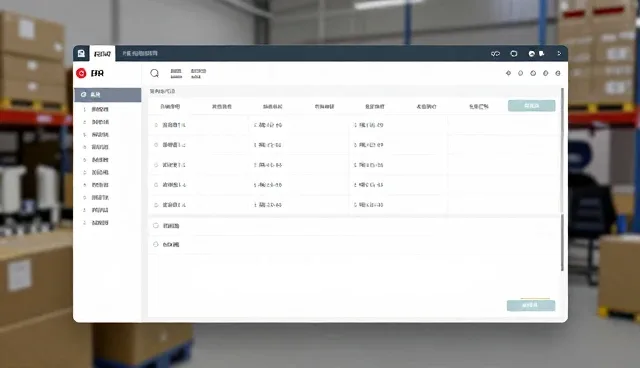Click the teal button in the bottom-right corner
Screen dimensions: 640x368
[x=531, y=306]
